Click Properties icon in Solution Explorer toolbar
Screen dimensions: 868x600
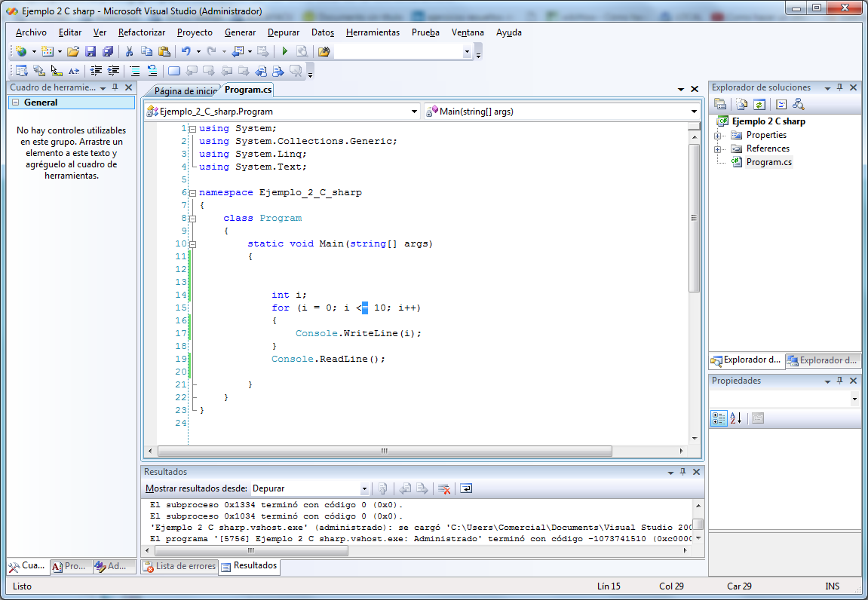coord(720,104)
